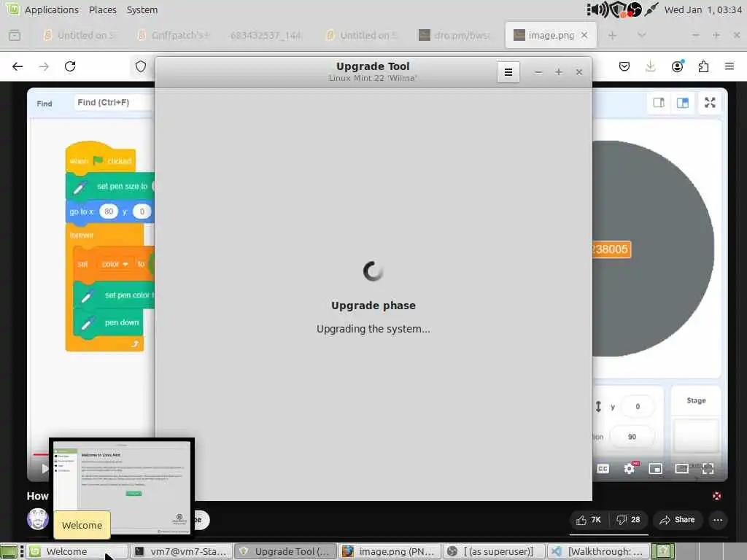Enable miniplayer mode on video
The image size is (747, 560).
click(x=656, y=469)
